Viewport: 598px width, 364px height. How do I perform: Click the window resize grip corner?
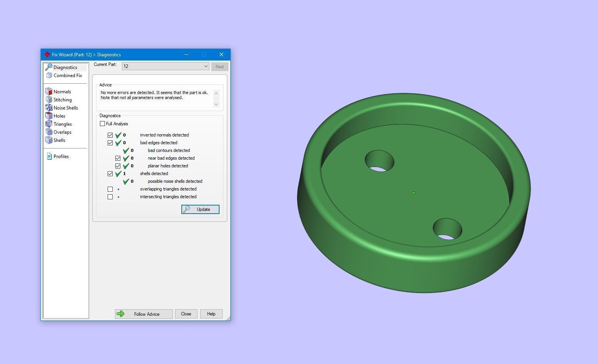point(228,318)
